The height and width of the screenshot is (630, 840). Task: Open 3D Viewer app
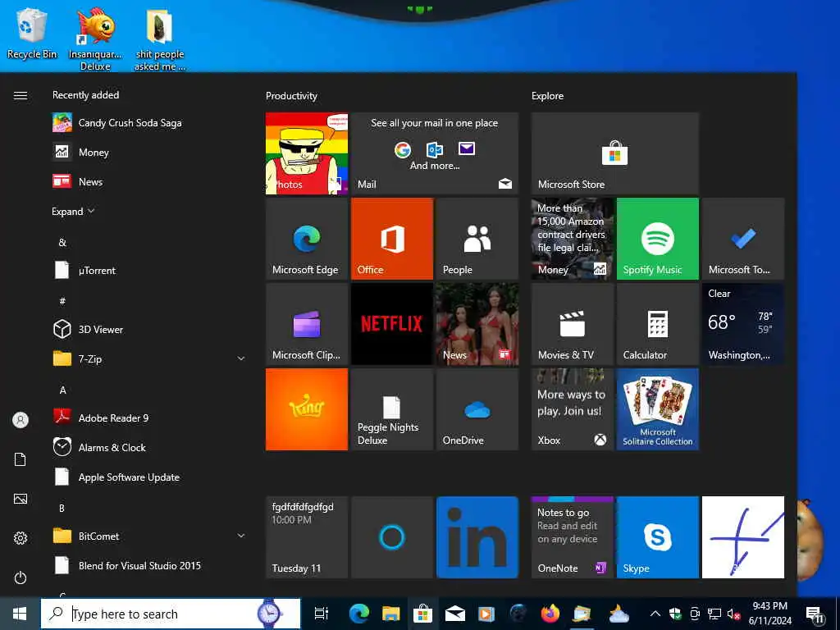(x=149, y=329)
